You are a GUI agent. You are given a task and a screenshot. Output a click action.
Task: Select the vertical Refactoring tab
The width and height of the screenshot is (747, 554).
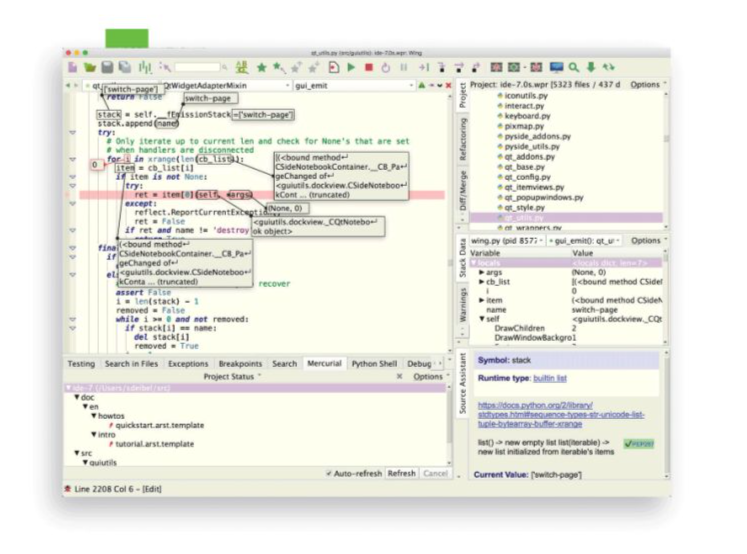point(463,138)
